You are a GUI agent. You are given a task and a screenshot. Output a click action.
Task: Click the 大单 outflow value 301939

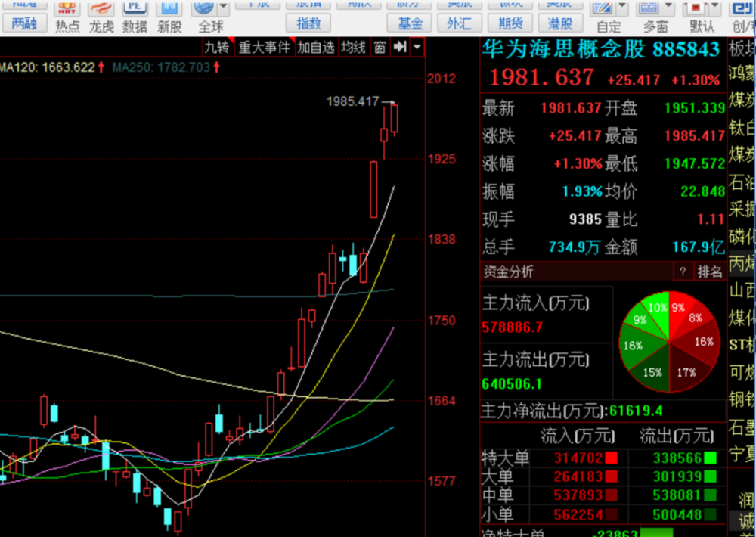point(677,476)
